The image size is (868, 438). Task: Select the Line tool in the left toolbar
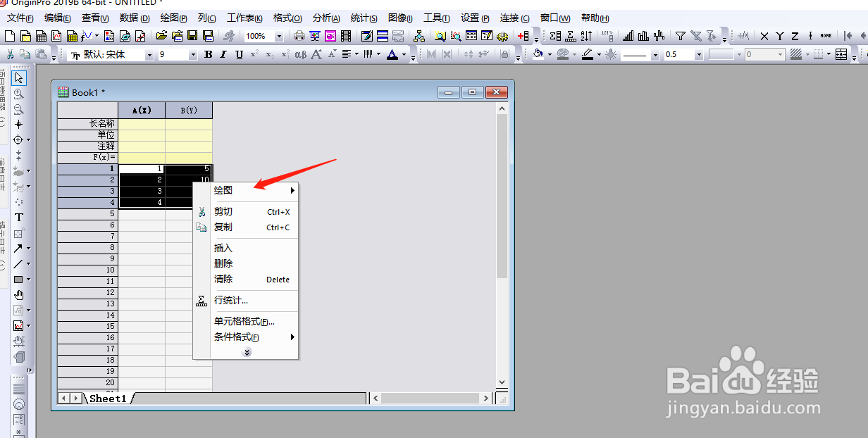click(x=18, y=263)
